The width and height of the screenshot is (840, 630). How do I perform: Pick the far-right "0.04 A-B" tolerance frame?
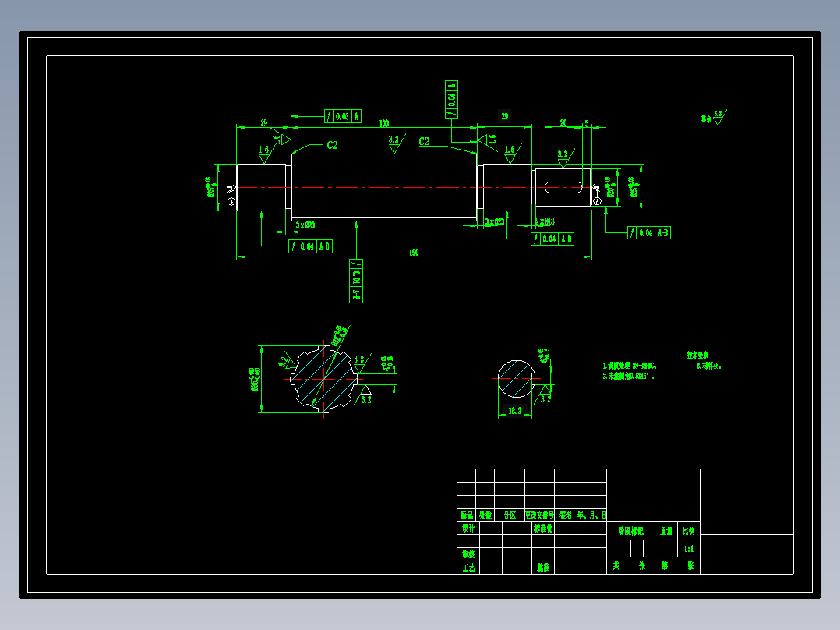649,232
